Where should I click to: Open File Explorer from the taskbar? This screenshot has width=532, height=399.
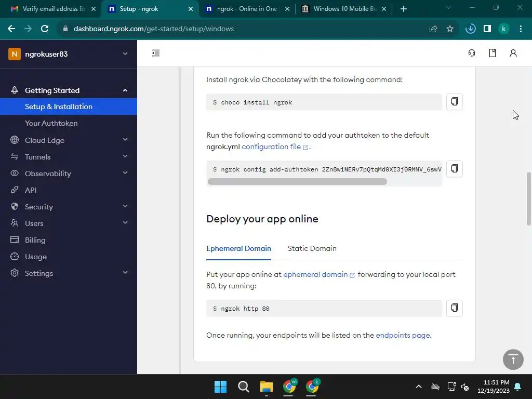tap(267, 387)
